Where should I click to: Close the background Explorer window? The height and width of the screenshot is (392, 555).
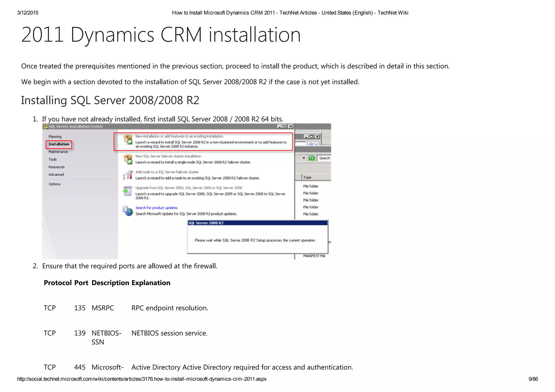317,136
